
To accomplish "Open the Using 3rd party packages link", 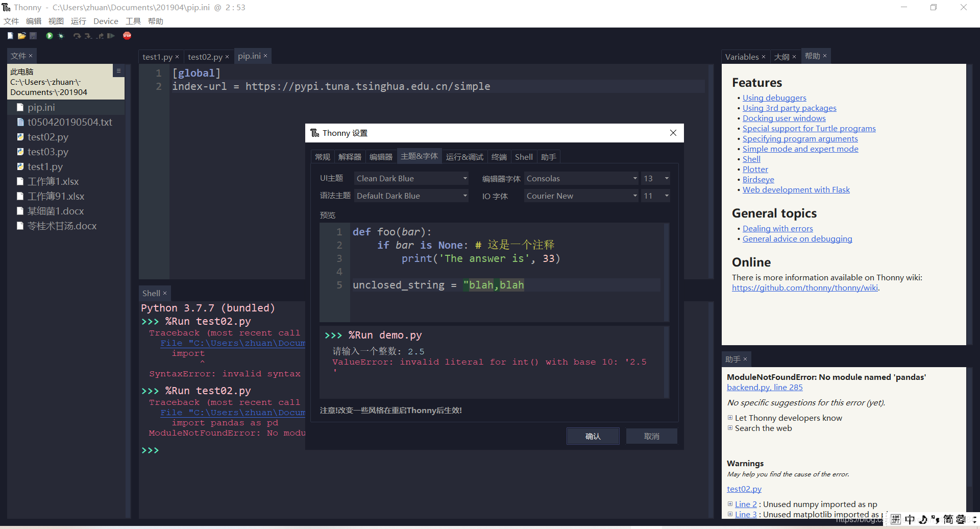I will click(x=790, y=108).
